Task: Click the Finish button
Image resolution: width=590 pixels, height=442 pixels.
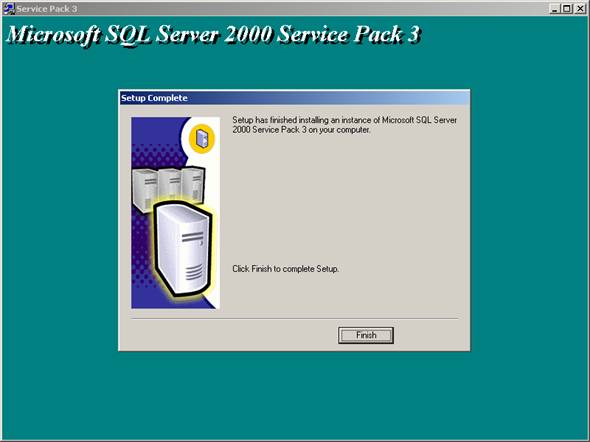Action: pos(366,335)
